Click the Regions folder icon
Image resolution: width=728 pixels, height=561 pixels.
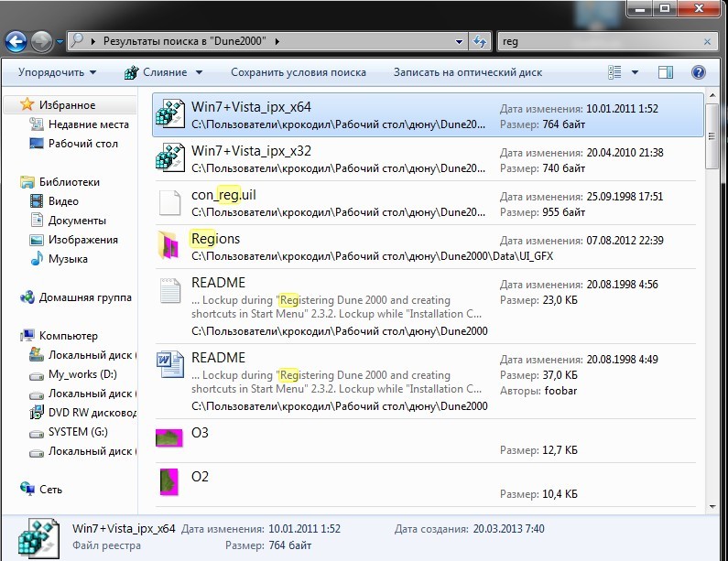point(168,244)
